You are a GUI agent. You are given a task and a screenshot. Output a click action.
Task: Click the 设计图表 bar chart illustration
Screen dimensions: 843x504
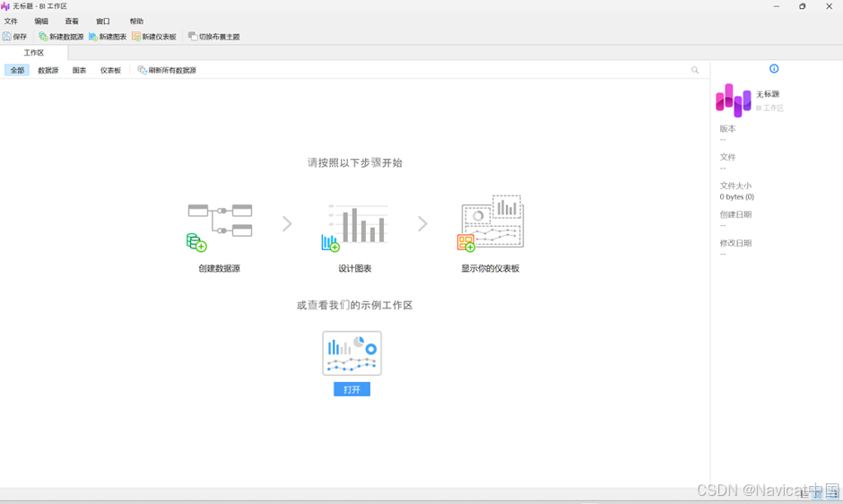[355, 227]
